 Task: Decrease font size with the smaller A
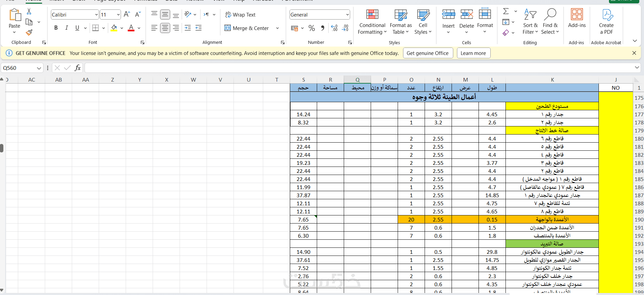137,14
